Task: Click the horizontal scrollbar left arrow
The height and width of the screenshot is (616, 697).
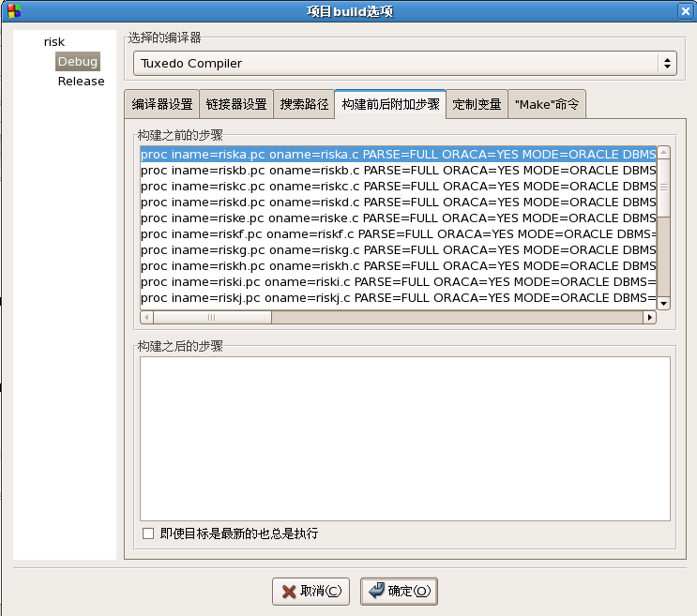Action: point(146,317)
